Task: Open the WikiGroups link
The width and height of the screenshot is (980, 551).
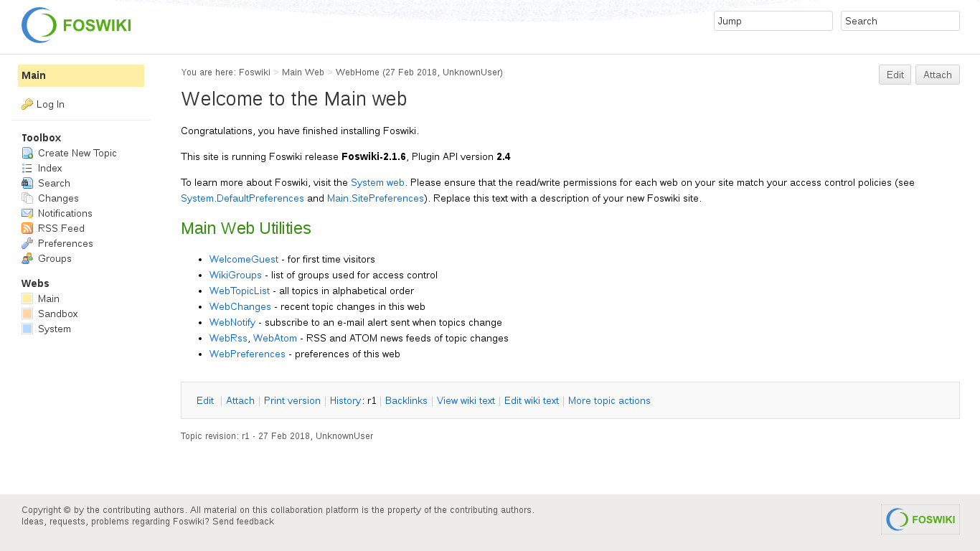Action: click(x=235, y=275)
